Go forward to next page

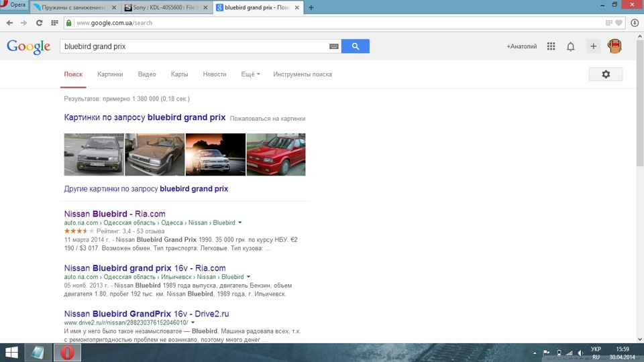click(x=24, y=23)
